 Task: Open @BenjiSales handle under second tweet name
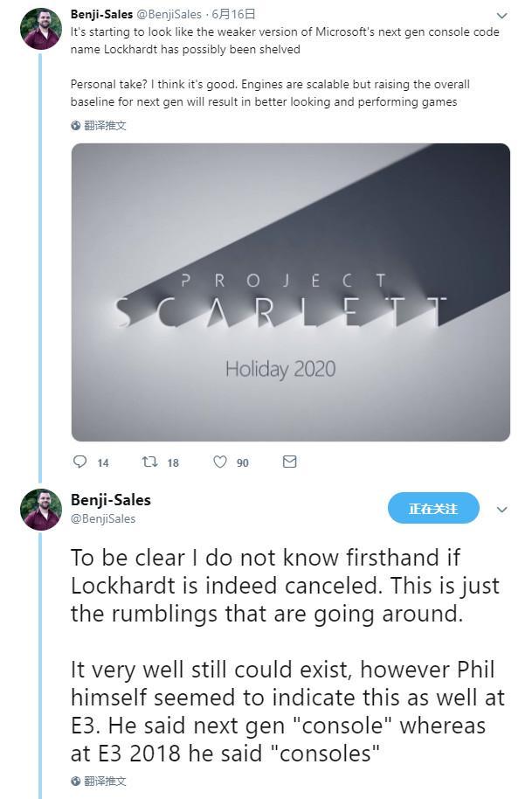point(103,518)
